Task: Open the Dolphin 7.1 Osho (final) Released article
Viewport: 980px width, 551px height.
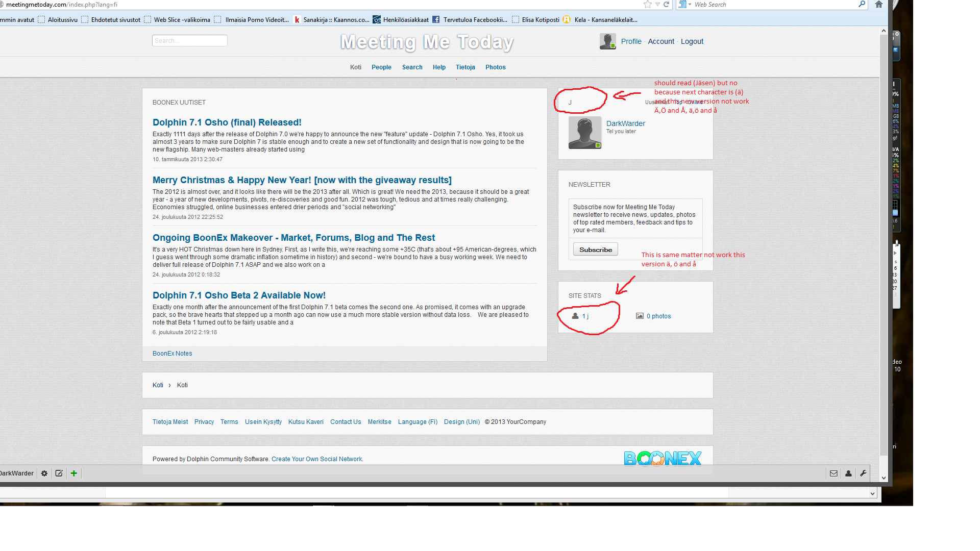Action: click(x=227, y=122)
